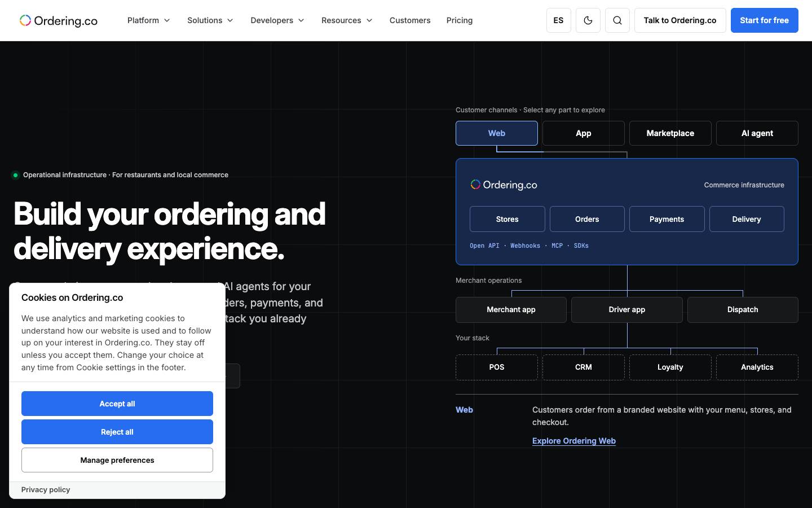Select the Web customer channel tab
This screenshot has height=508, width=812.
click(x=497, y=133)
